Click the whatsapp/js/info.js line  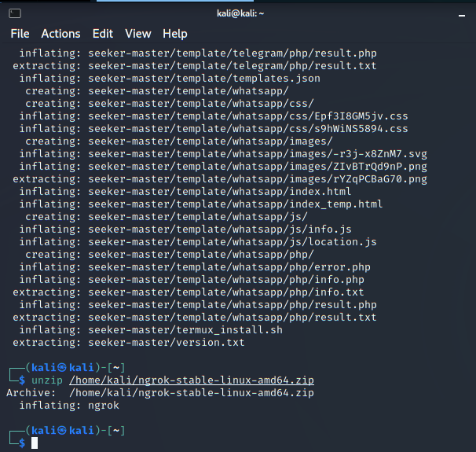185,230
